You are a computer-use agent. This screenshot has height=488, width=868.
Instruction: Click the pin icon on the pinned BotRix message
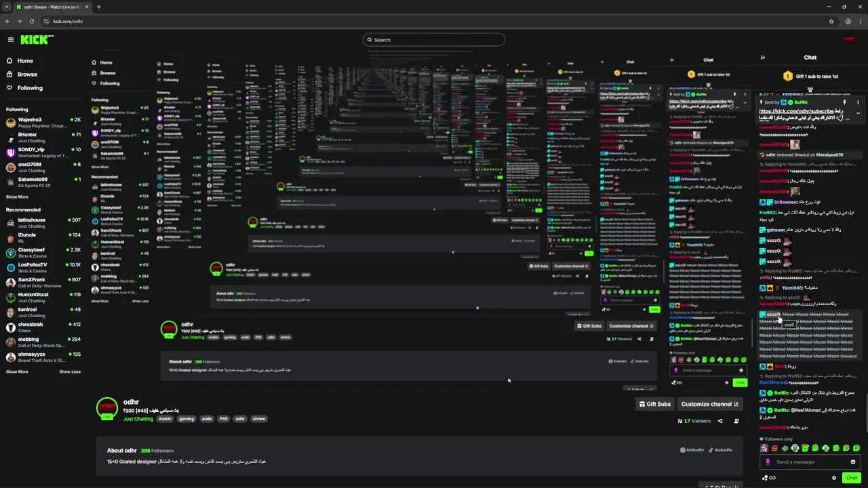(844, 102)
